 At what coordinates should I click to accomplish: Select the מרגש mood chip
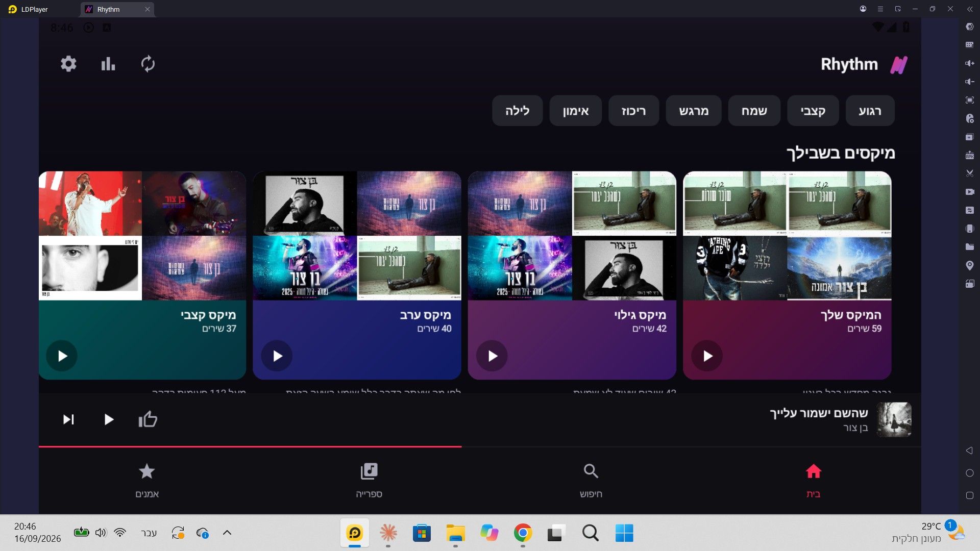coord(694,111)
